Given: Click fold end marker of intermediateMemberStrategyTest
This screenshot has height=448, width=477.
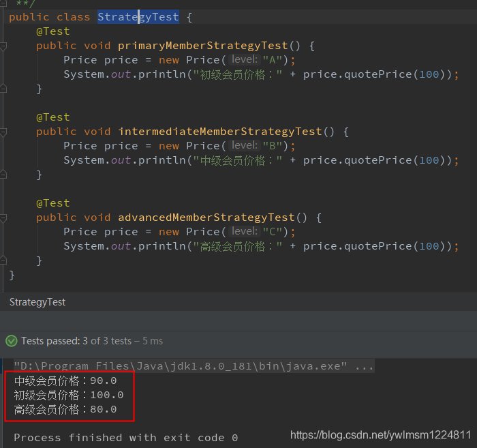Looking at the screenshot, I should click(3, 175).
